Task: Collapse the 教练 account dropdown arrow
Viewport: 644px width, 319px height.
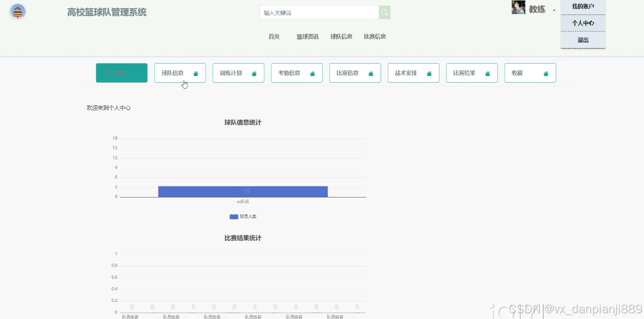Action: coord(554,10)
